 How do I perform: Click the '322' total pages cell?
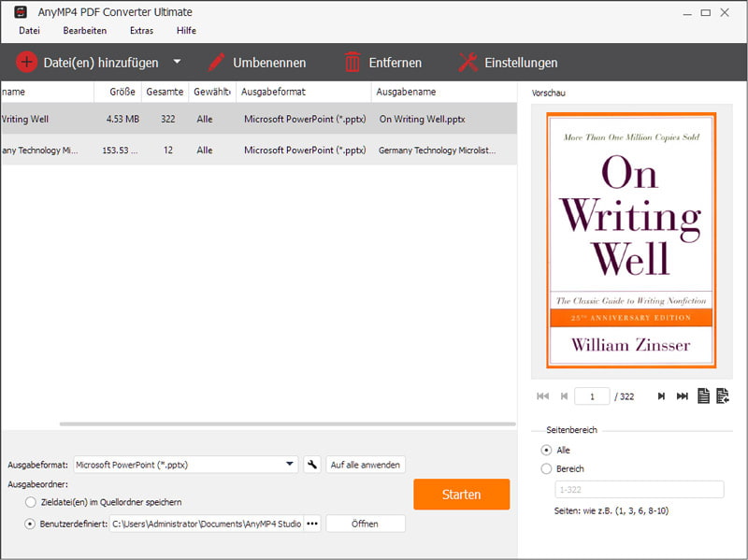point(168,119)
